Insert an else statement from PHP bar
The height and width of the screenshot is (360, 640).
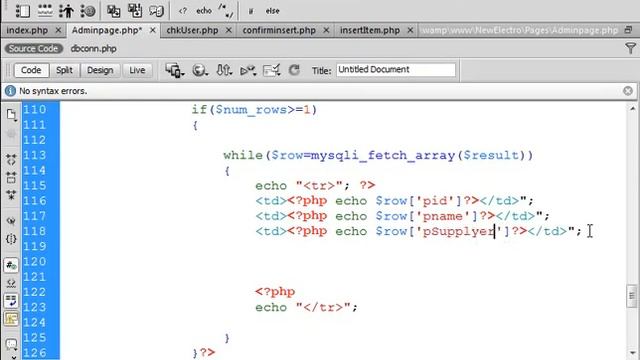click(x=272, y=11)
